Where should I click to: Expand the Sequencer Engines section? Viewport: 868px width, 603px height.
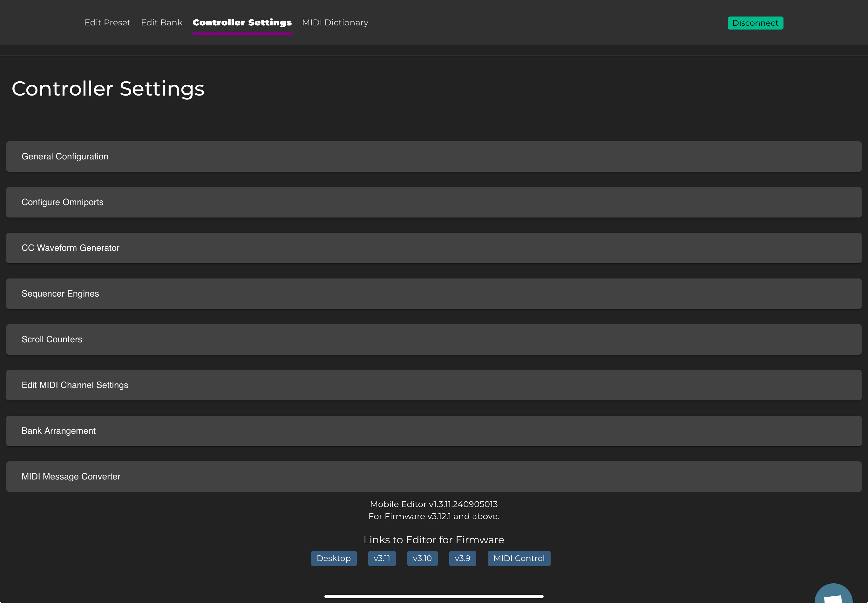[434, 294]
